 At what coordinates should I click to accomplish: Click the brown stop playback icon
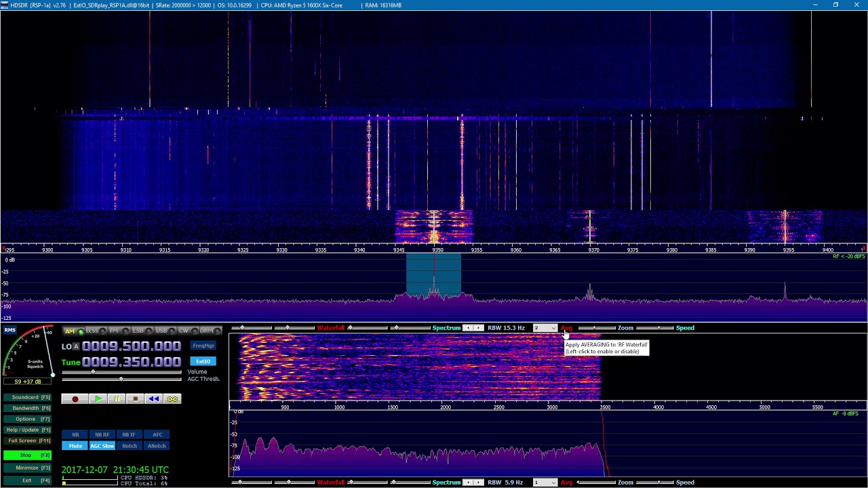pos(135,399)
